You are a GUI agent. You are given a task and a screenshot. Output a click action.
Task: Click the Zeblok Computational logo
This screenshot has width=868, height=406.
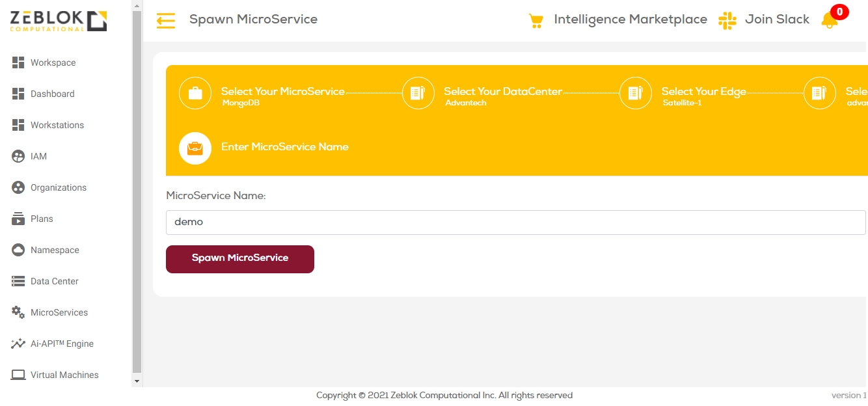coord(59,21)
